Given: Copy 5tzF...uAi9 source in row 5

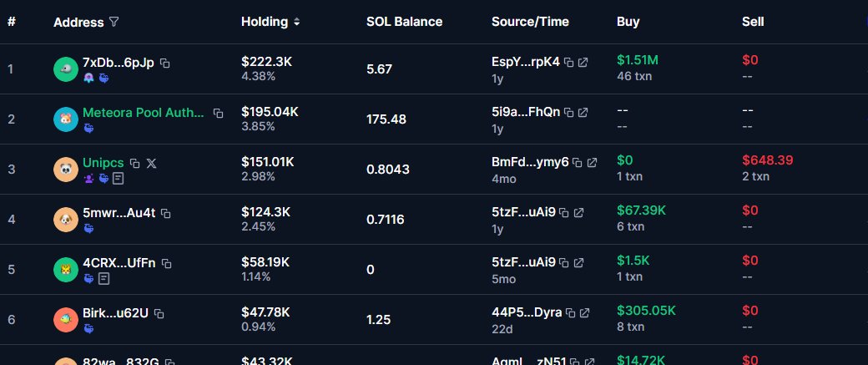Looking at the screenshot, I should tap(564, 262).
